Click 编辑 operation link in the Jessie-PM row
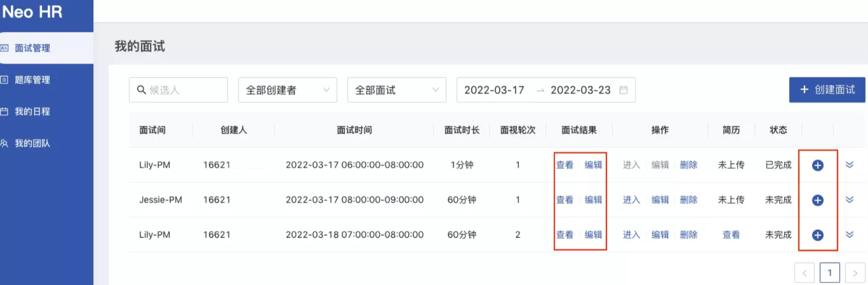Screen dimensions: 868x285 [x=660, y=200]
